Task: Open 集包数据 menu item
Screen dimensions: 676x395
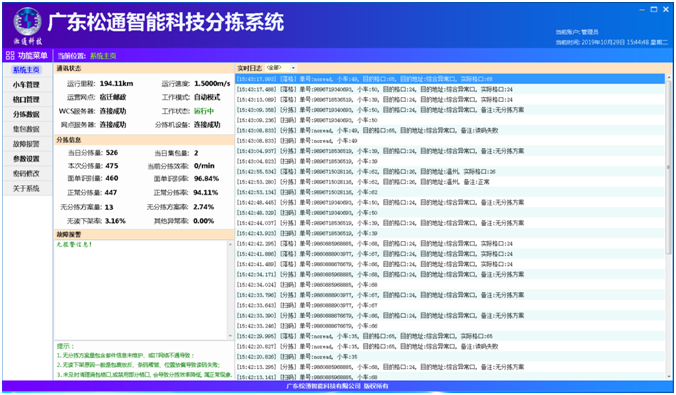Action: click(x=26, y=129)
